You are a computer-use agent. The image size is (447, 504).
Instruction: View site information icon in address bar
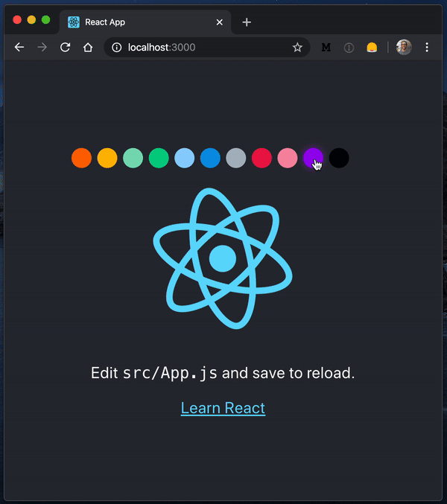pyautogui.click(x=116, y=48)
